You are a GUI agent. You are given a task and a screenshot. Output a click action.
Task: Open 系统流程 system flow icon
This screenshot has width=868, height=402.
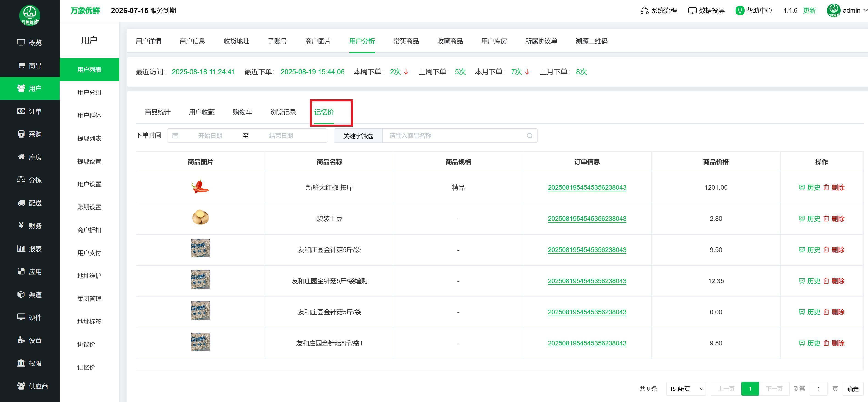(x=644, y=11)
